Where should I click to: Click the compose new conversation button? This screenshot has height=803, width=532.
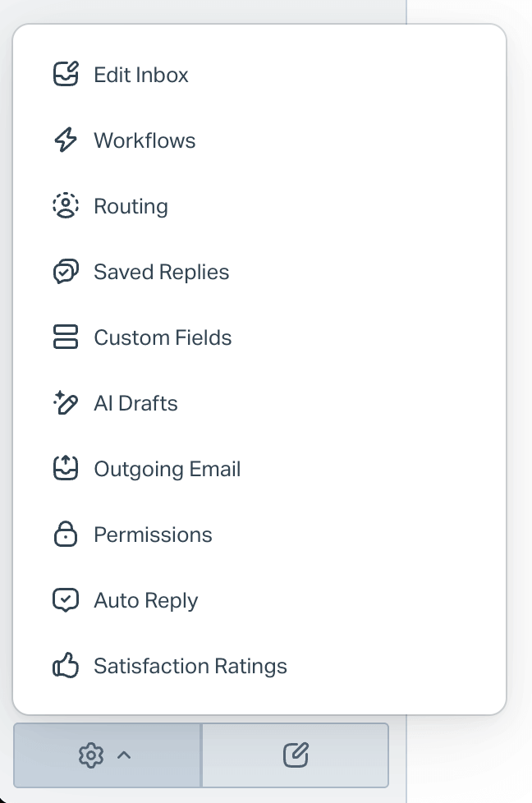click(296, 755)
